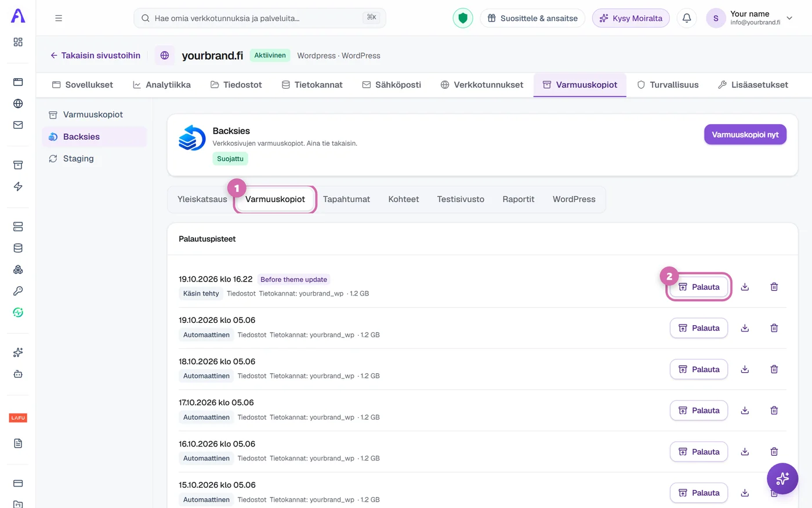
Task: Click the Varmuuskopioi nyt button
Action: (745, 135)
